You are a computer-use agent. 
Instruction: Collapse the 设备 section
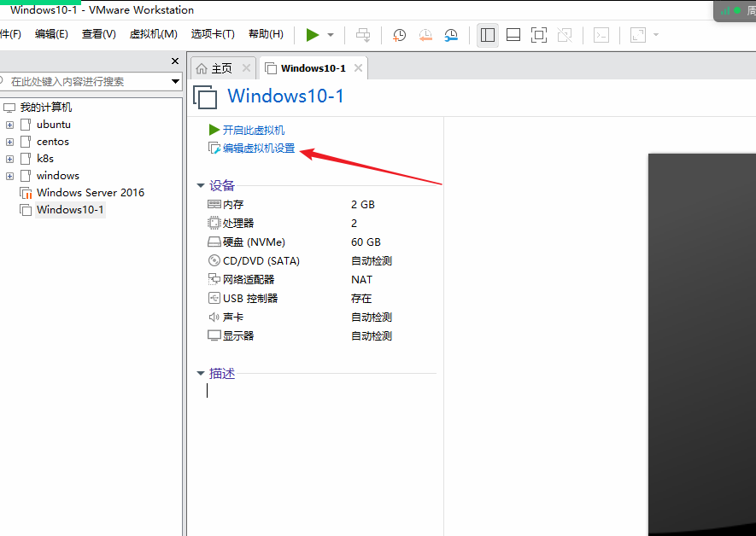click(201, 185)
